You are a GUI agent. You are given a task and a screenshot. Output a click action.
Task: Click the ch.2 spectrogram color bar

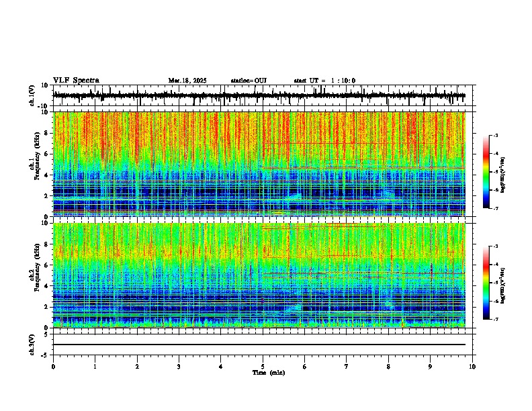click(486, 283)
